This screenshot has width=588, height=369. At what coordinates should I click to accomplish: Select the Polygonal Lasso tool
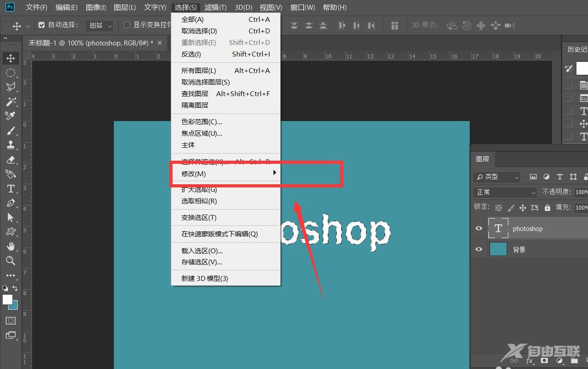[11, 87]
